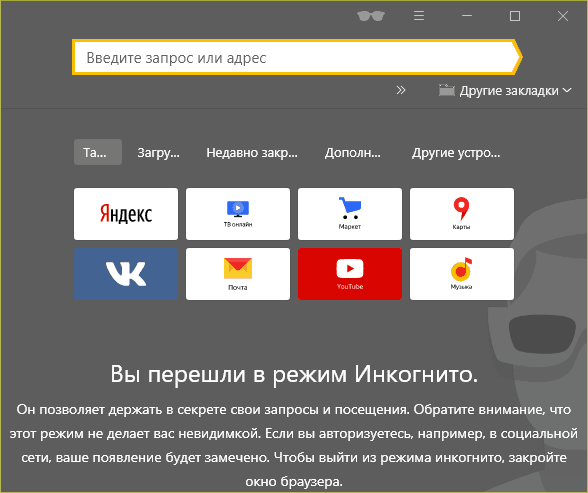Expand hidden bookmarks with double chevron

click(x=401, y=90)
